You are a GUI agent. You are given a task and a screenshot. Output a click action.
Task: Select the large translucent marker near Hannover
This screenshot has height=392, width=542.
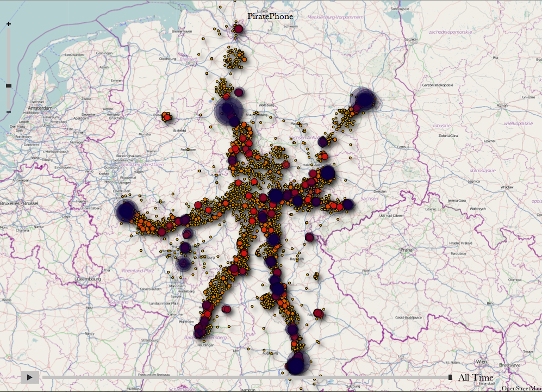(x=228, y=110)
